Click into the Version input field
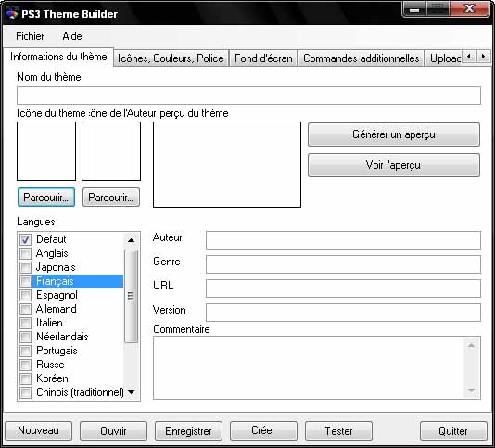 coord(344,313)
